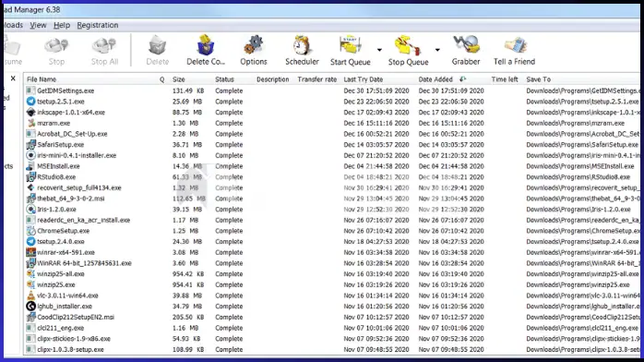Sort by Description column header
The width and height of the screenshot is (644, 362).
coord(273,79)
